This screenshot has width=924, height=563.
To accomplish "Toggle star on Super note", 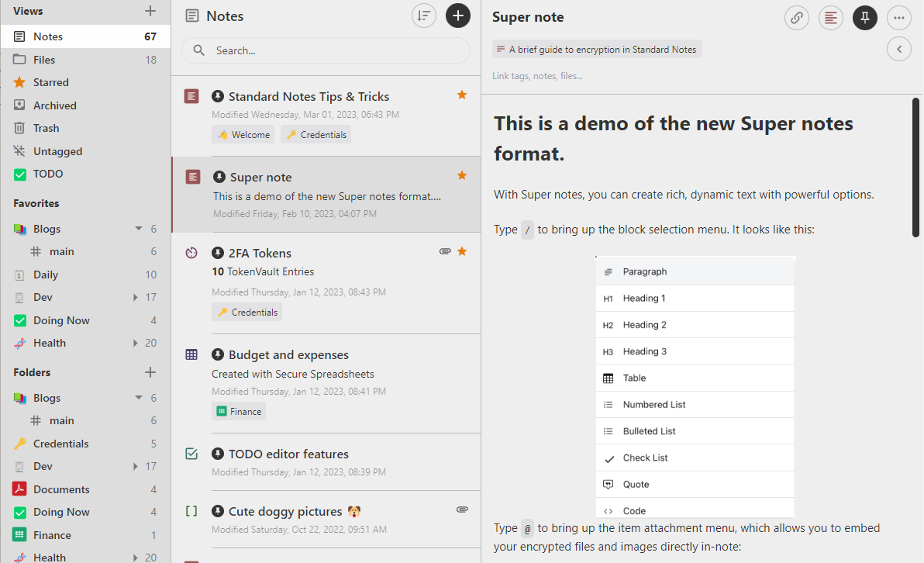I will coord(462,176).
